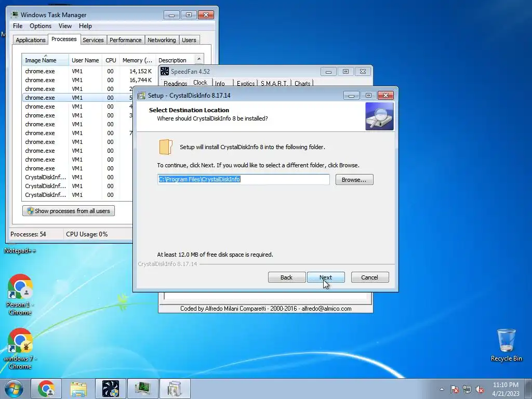Viewport: 532px width, 399px height.
Task: Select chrome.exe row with 16,744 K memory
Action: pos(88,80)
